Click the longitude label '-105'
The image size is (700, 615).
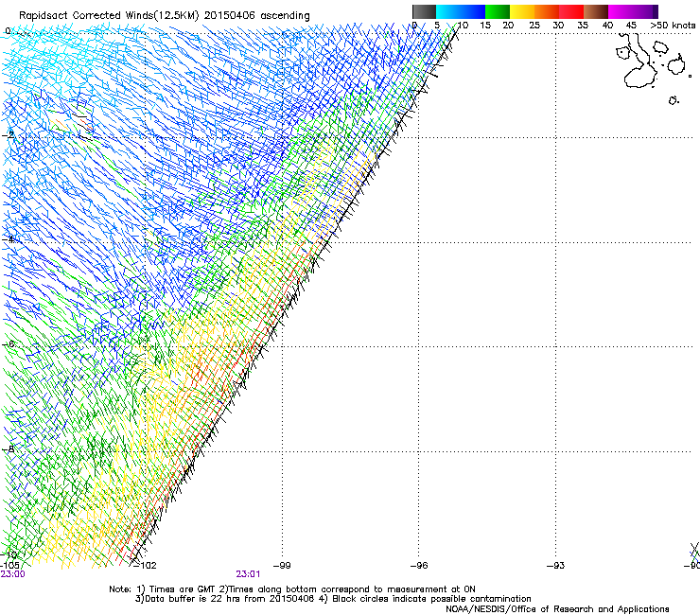pyautogui.click(x=9, y=566)
